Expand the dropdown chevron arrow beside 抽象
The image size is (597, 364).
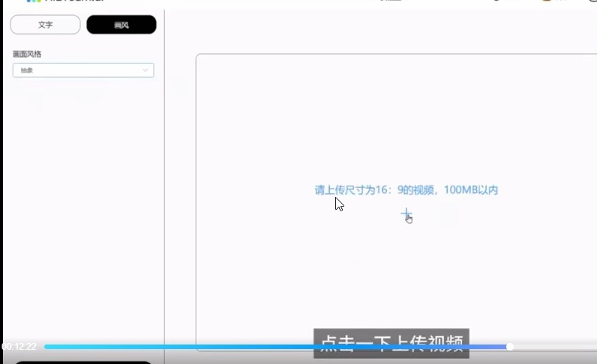[x=145, y=70]
